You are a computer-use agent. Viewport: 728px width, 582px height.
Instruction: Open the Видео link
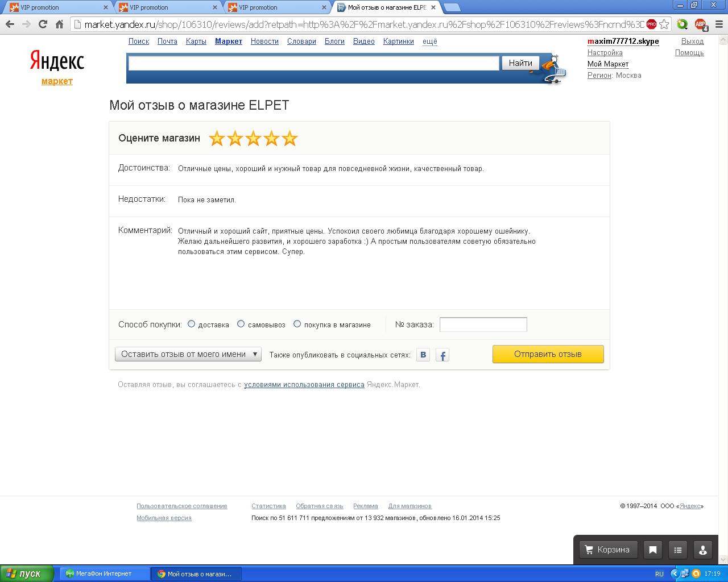[x=364, y=41]
